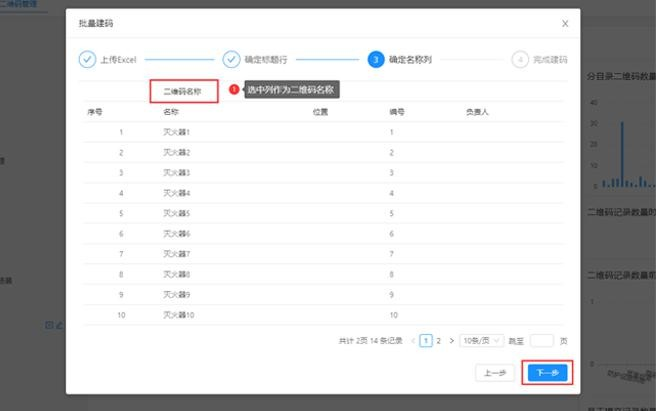The image size is (656, 411).
Task: Click the 上一步 previous step button
Action: (495, 373)
